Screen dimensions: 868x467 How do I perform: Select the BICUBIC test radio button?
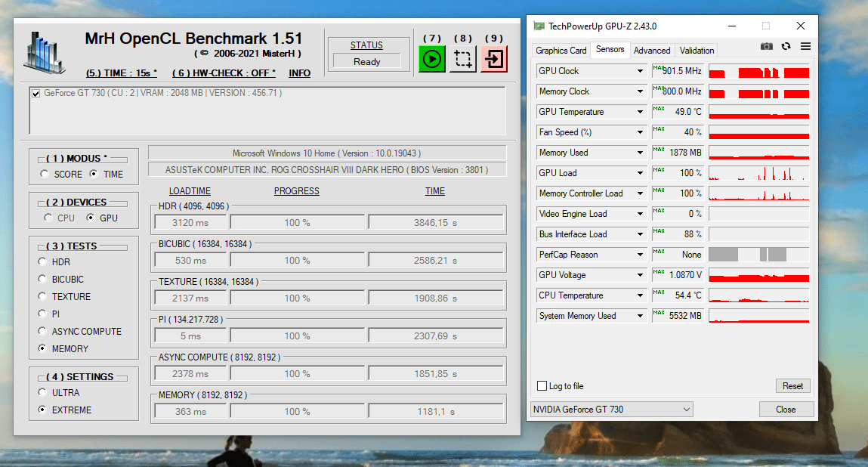pyautogui.click(x=42, y=279)
